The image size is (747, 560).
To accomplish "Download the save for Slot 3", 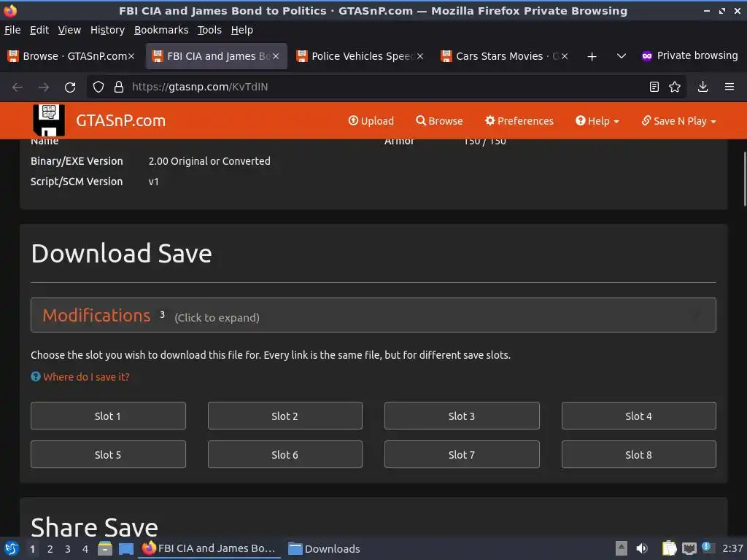I will pyautogui.click(x=462, y=416).
